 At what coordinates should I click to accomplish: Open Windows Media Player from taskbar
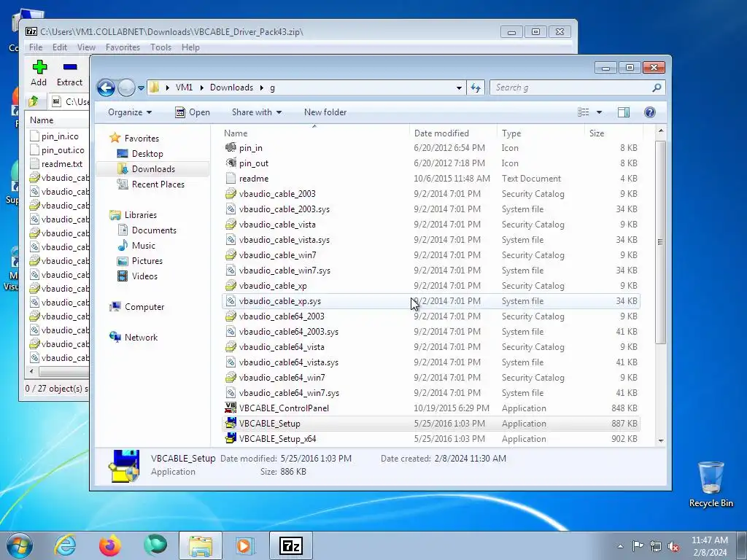(x=245, y=545)
